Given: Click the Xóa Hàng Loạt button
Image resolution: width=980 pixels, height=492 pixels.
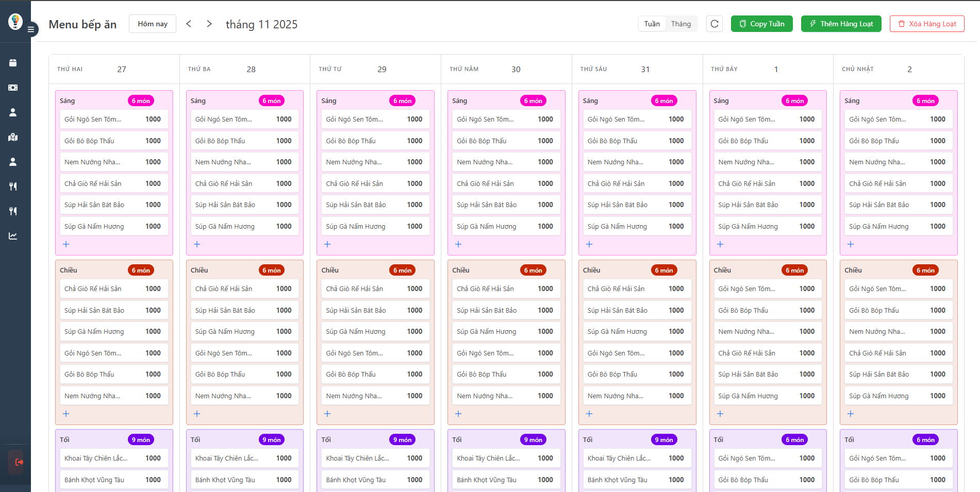Looking at the screenshot, I should click(926, 24).
